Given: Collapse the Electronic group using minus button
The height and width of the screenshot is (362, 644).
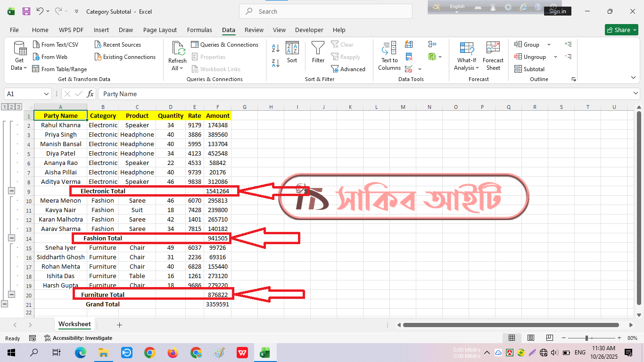Looking at the screenshot, I should [x=12, y=191].
